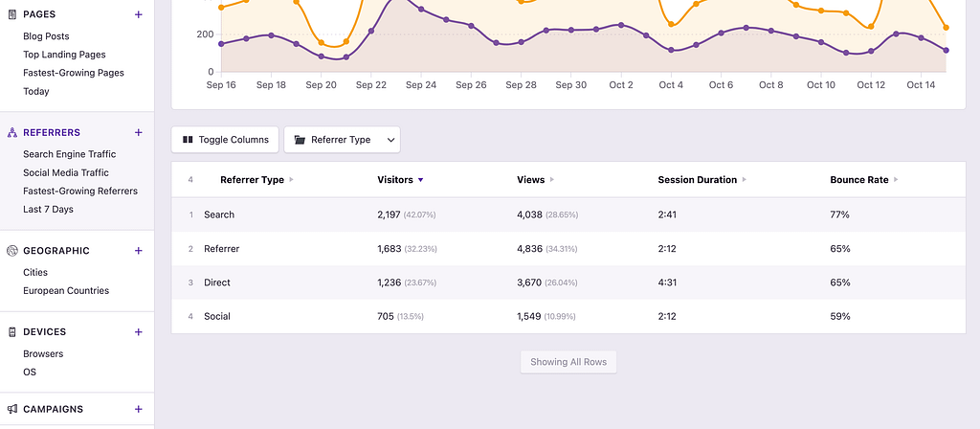Click the plus icon next to Devices
The width and height of the screenshot is (980, 429).
138,332
